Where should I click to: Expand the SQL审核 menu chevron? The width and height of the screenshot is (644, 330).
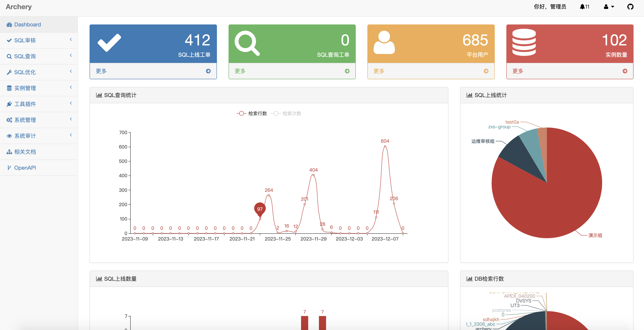pos(71,40)
